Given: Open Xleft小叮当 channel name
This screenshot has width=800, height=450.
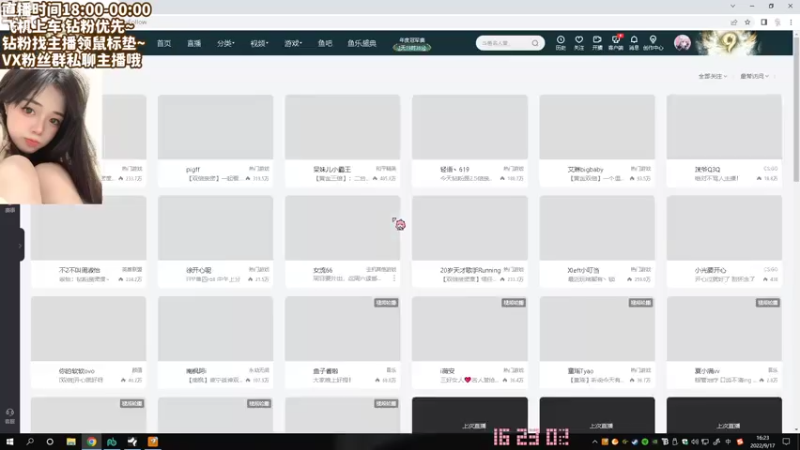Looking at the screenshot, I should pyautogui.click(x=583, y=270).
